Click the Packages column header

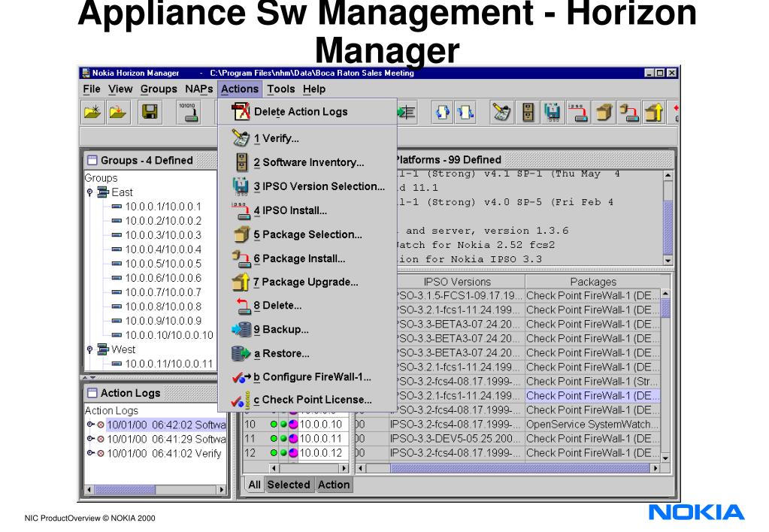(x=593, y=282)
